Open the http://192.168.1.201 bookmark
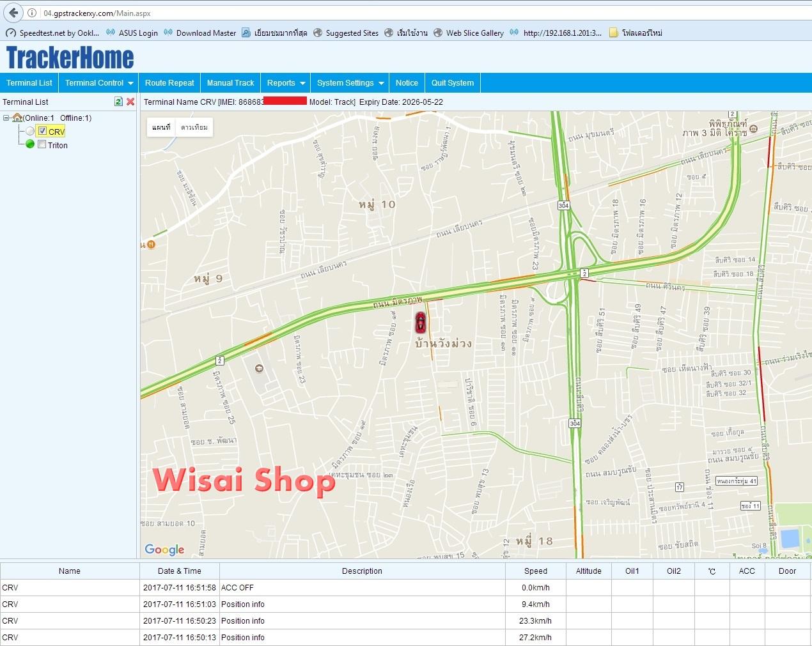The height and width of the screenshot is (646, 812). point(556,33)
